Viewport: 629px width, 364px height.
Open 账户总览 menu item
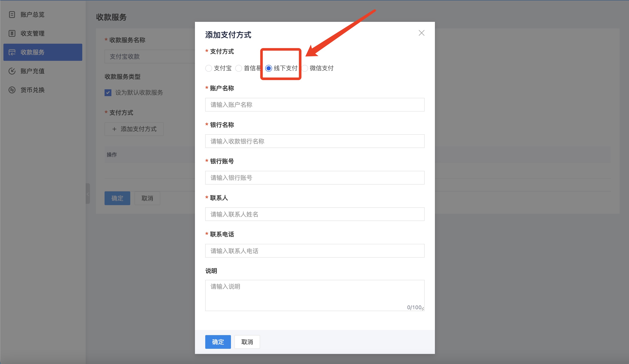click(43, 15)
